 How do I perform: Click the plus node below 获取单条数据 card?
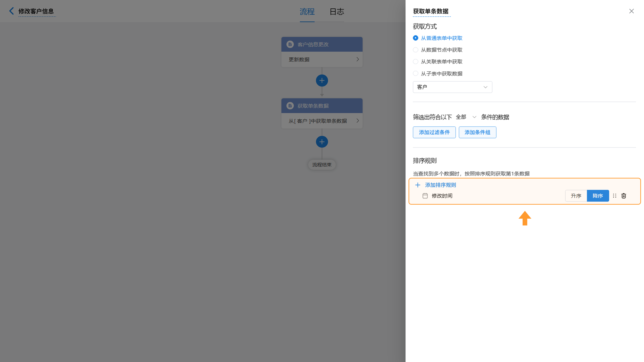pos(322,142)
